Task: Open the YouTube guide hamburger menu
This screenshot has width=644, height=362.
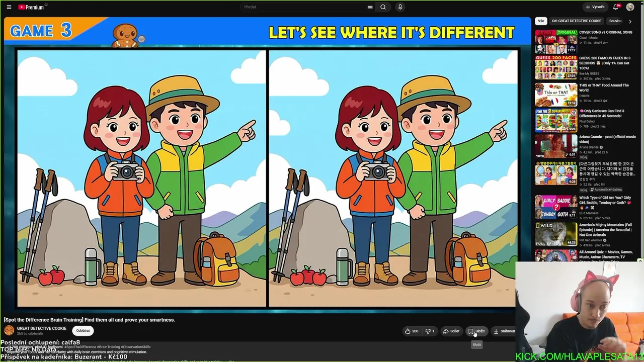Action: [x=9, y=7]
